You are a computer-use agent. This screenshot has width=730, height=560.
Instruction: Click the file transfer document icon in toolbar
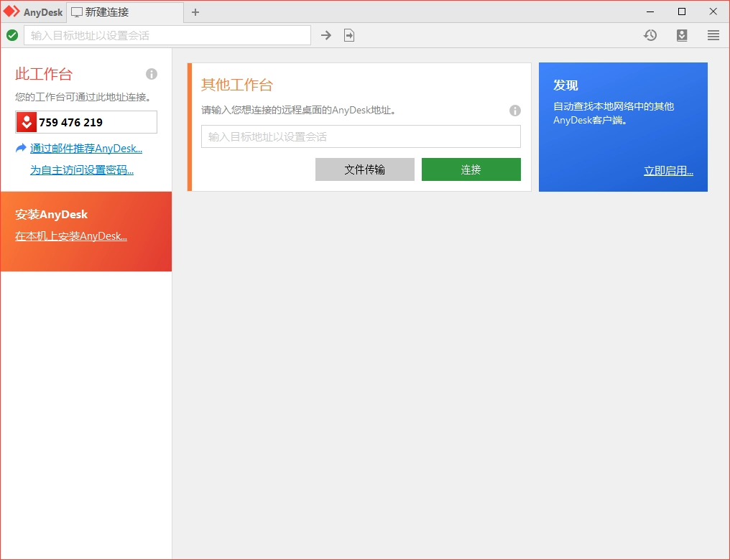click(349, 34)
